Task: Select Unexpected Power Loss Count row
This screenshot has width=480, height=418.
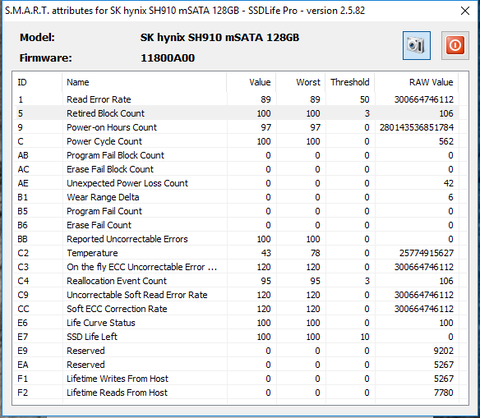Action: pos(236,183)
